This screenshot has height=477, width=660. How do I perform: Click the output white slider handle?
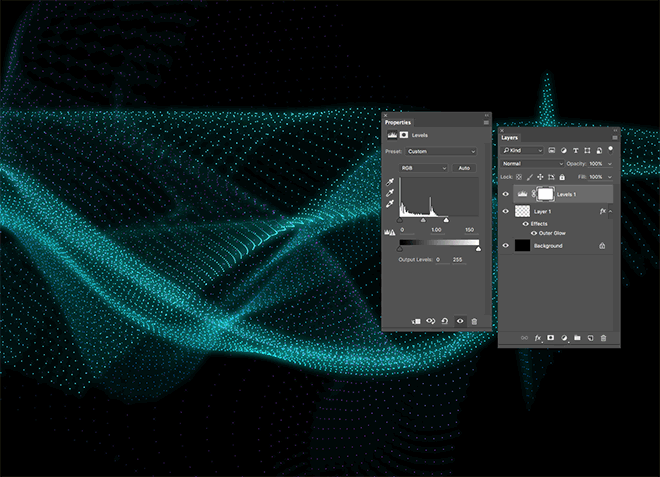478,249
